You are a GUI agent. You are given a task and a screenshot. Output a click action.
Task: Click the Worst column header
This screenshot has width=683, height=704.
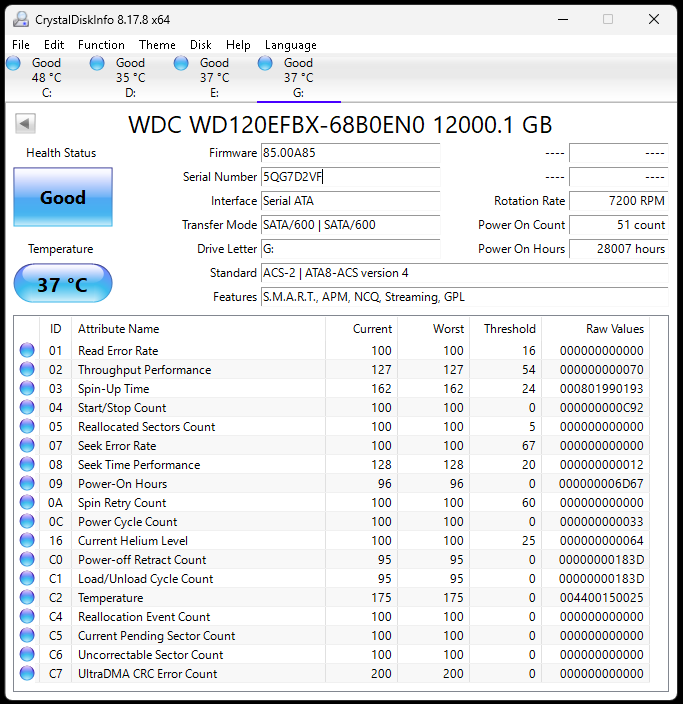[433, 329]
